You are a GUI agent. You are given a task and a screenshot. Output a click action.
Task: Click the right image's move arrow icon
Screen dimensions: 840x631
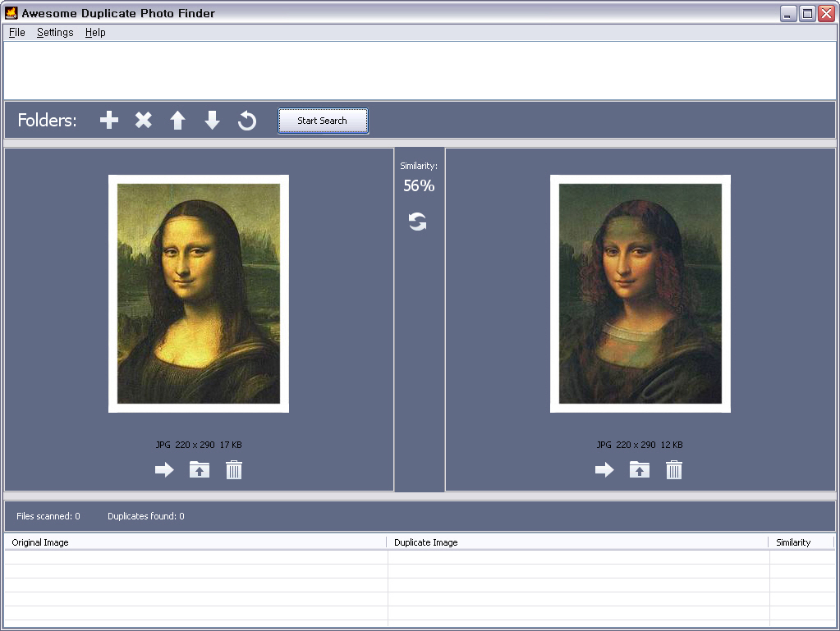[604, 470]
